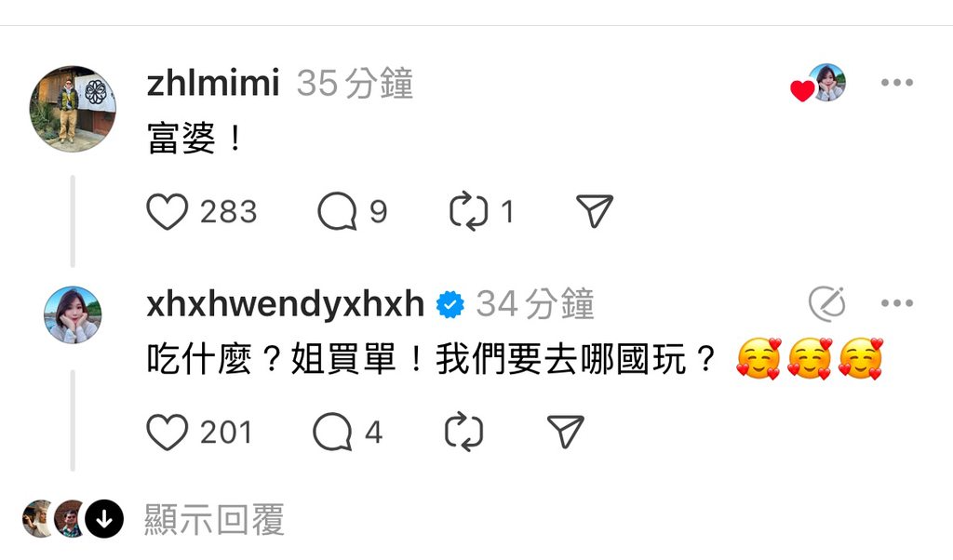Viewport: 953px width, 560px height.
Task: Click the liked-by-author heart avatar badge
Action: pos(818,83)
